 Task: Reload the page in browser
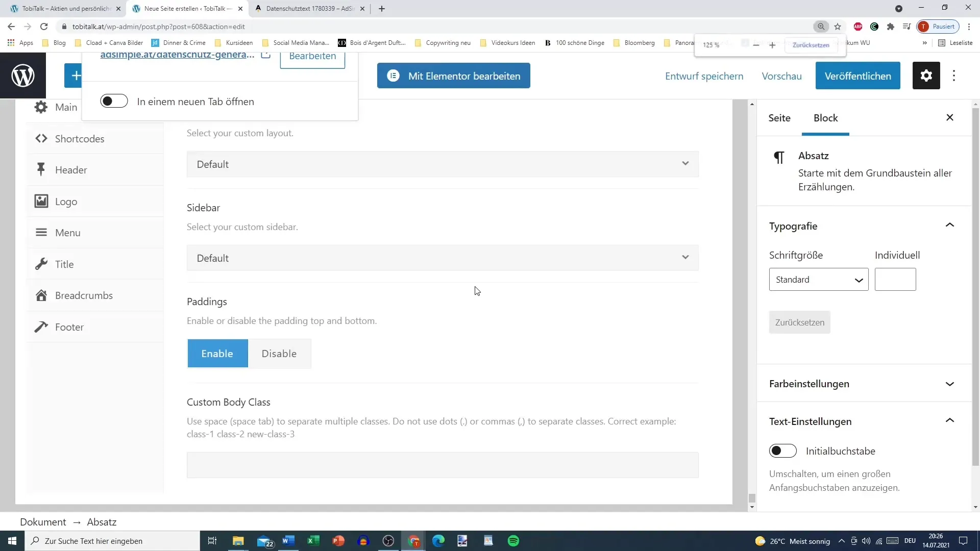pos(44,27)
